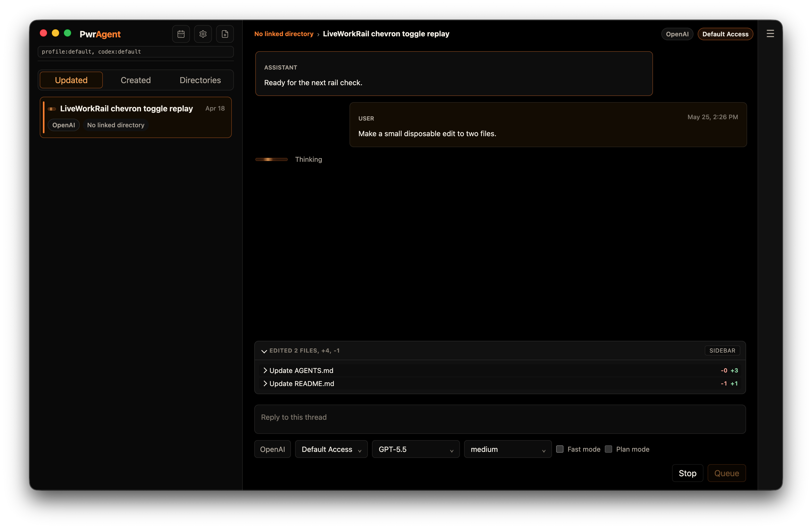The image size is (812, 529).
Task: Enable Fast mode checkbox
Action: [560, 449]
